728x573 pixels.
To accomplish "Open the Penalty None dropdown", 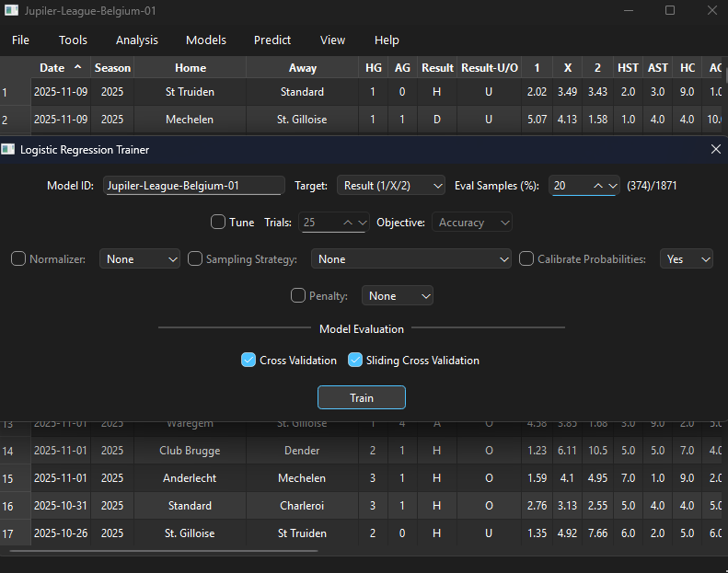I will [x=398, y=295].
